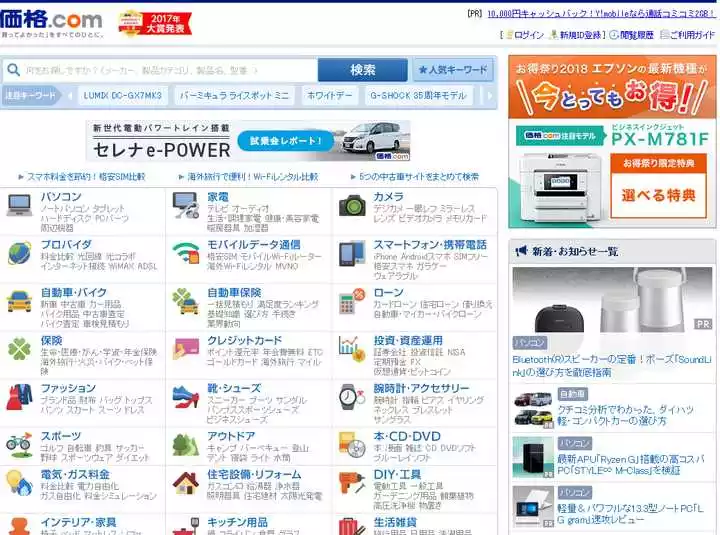
Task: Click the アウトドア trees icon
Action: pos(186,444)
